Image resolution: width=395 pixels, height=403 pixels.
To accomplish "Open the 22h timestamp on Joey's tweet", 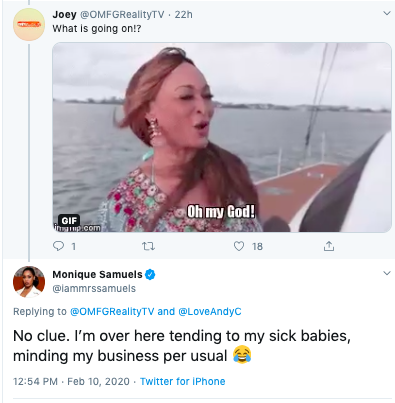I will click(x=183, y=14).
